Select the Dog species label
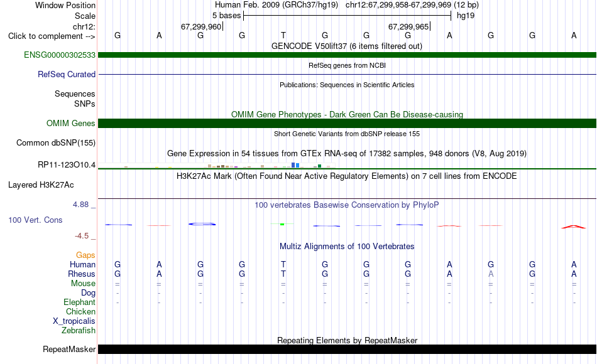 (88, 293)
